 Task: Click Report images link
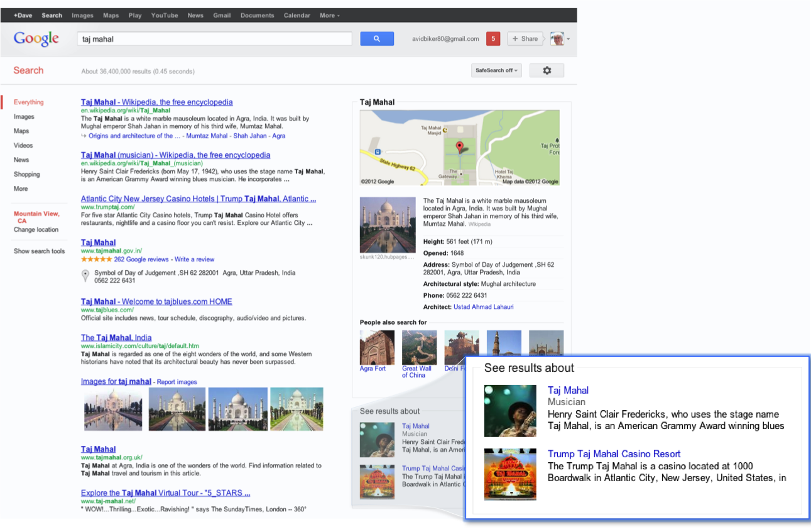(x=177, y=382)
